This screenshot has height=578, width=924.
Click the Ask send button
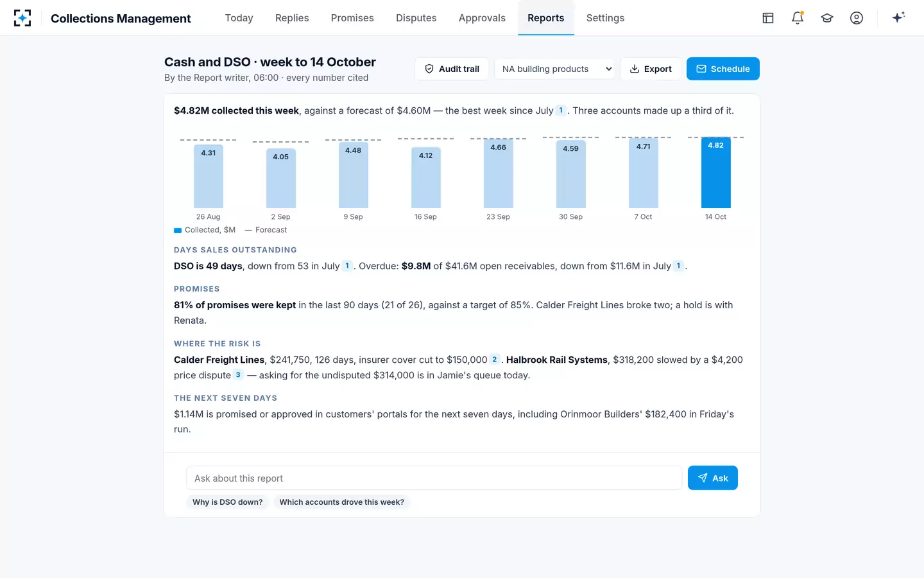713,478
